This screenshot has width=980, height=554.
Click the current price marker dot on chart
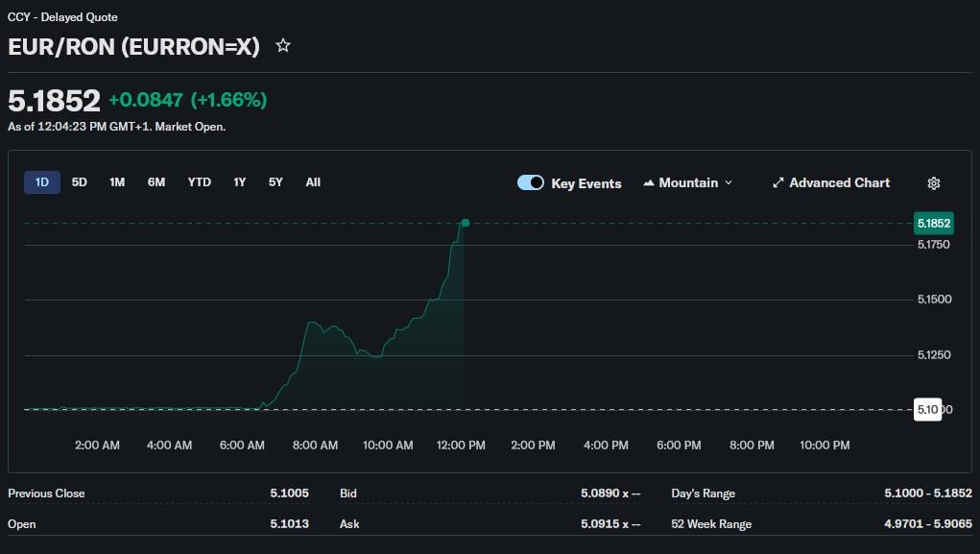tap(465, 223)
